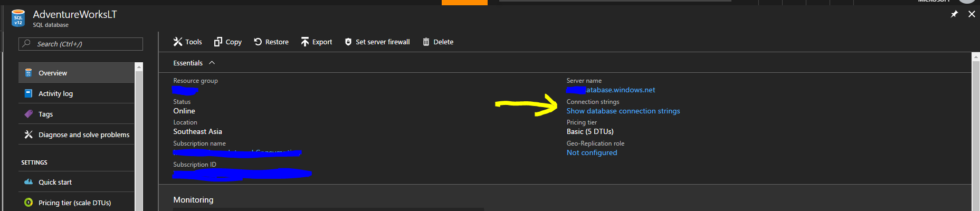Open Diagnose and solve problems
Screen dimensions: 980x211
click(77, 135)
